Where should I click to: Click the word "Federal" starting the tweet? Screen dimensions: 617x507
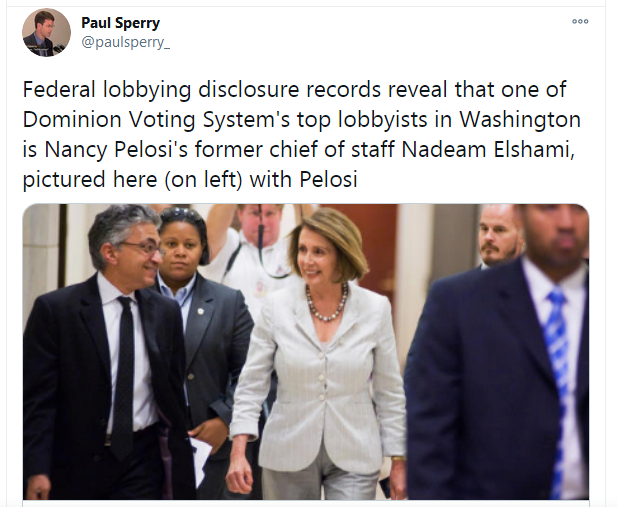[59, 89]
